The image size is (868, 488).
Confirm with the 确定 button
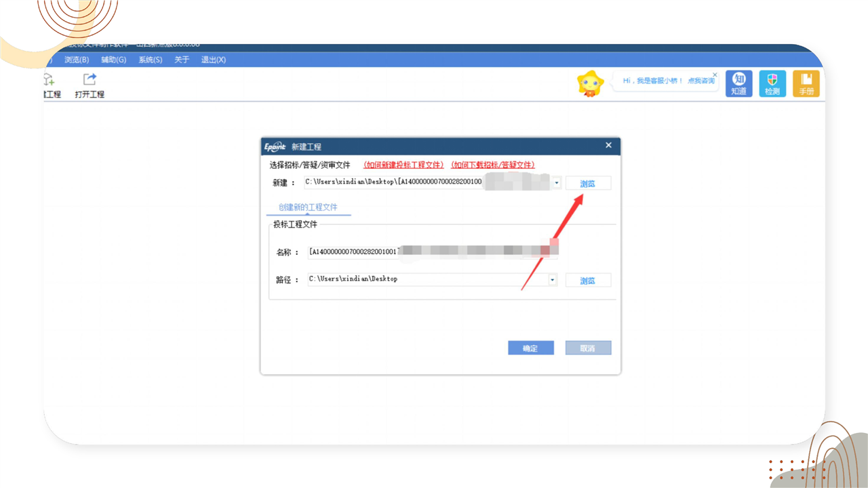530,348
